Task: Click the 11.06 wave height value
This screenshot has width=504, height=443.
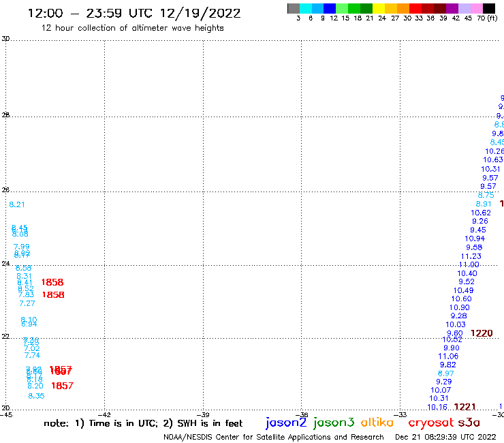Action: point(448,356)
